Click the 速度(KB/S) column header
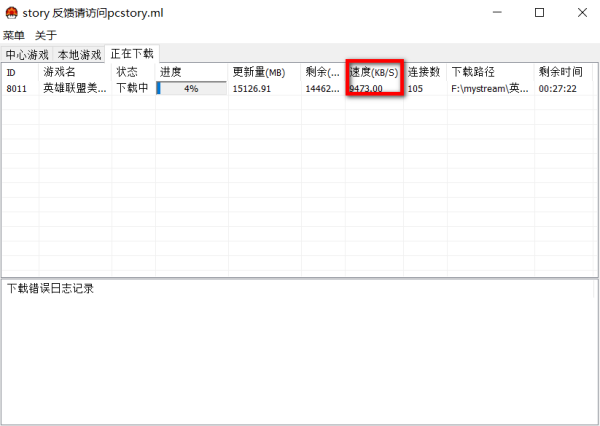Screen dimensions: 600x426 pyautogui.click(x=374, y=72)
